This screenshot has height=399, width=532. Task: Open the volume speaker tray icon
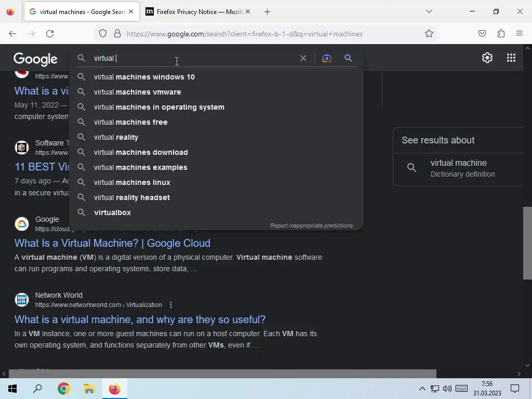pos(447,389)
